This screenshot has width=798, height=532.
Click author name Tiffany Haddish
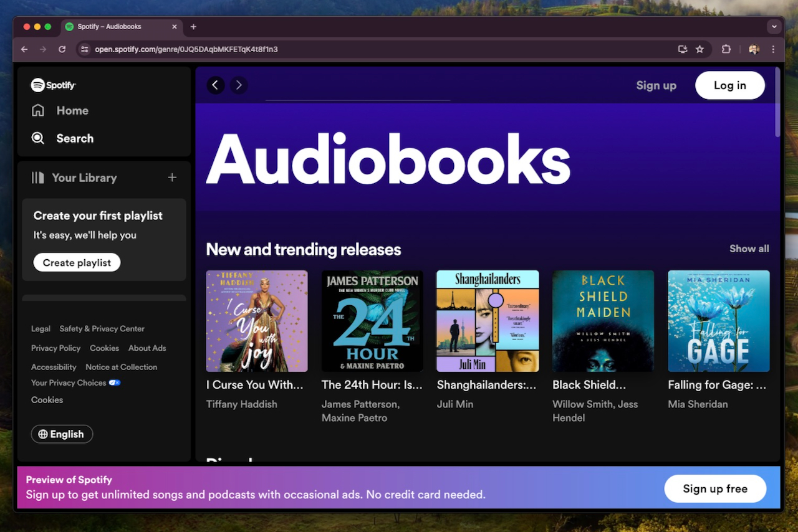tap(242, 404)
